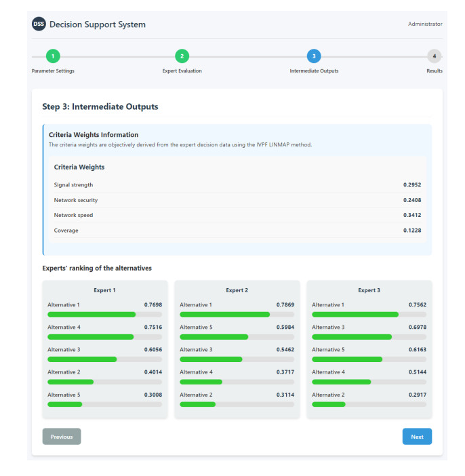The height and width of the screenshot is (476, 465).
Task: Jump to step 4 Results circle
Action: (434, 56)
